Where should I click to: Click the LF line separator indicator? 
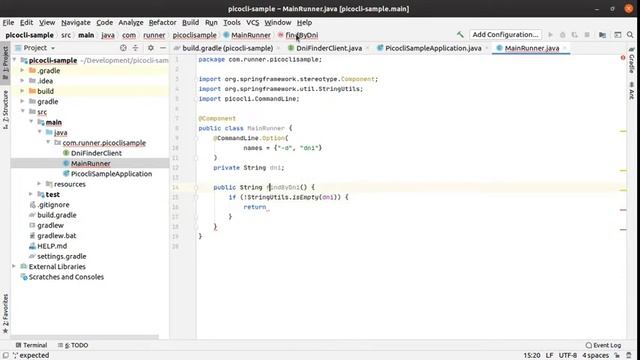click(549, 355)
